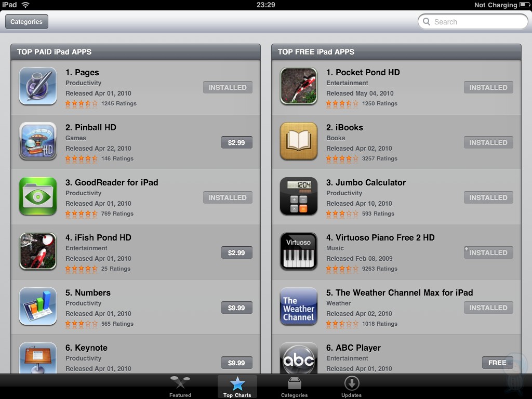Tap the Numbers app icon

pos(37,306)
